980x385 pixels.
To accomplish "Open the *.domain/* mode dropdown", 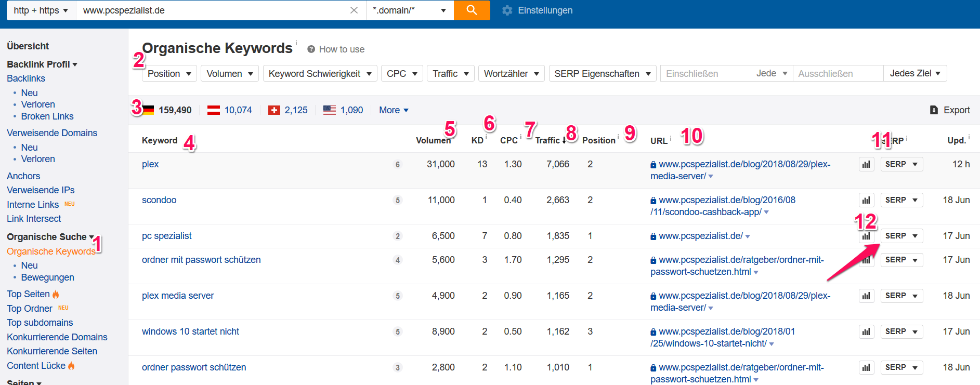I will 410,10.
